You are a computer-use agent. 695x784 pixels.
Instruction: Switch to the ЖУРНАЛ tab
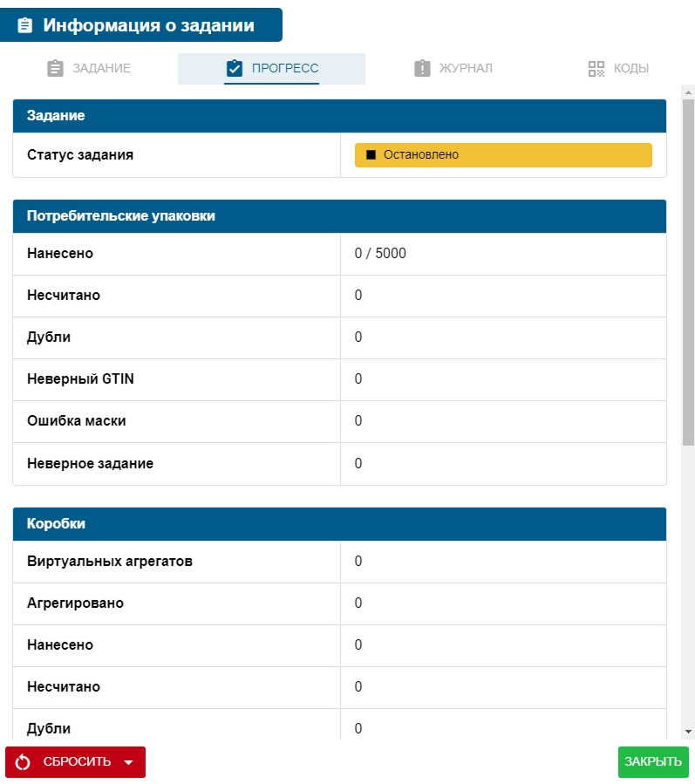coord(453,68)
